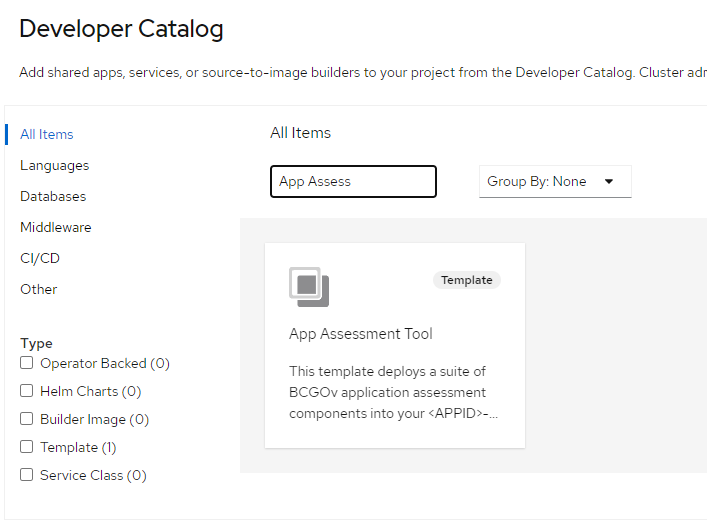Go to the CI/CD category

(x=40, y=258)
